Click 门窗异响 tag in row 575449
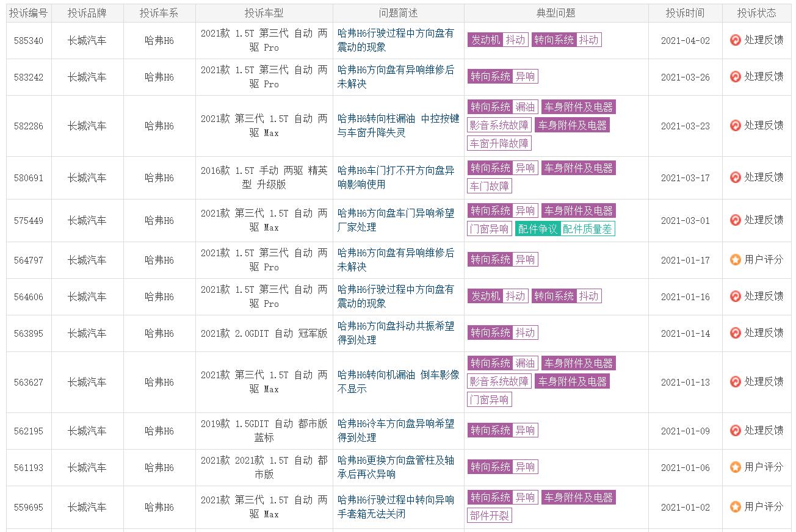 [x=490, y=229]
